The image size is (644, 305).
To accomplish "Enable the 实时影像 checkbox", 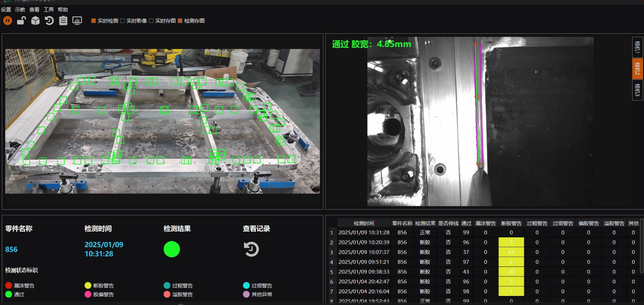I will point(123,21).
